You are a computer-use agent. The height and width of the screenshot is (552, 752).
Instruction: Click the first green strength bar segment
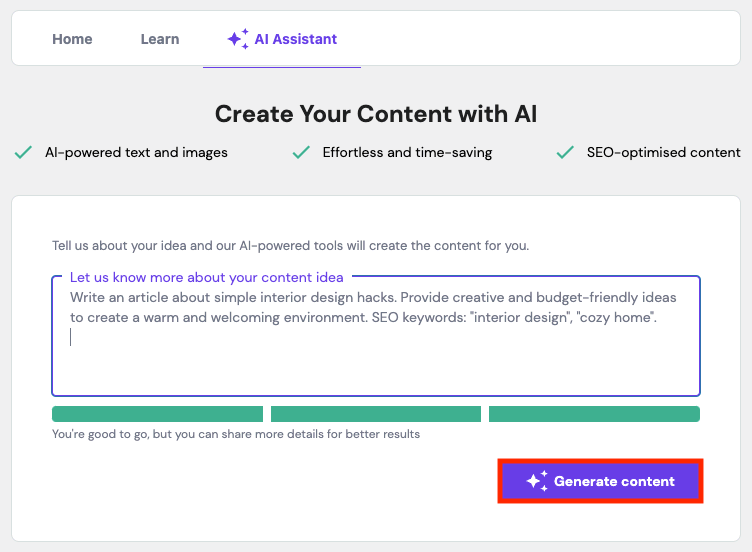[x=157, y=414]
